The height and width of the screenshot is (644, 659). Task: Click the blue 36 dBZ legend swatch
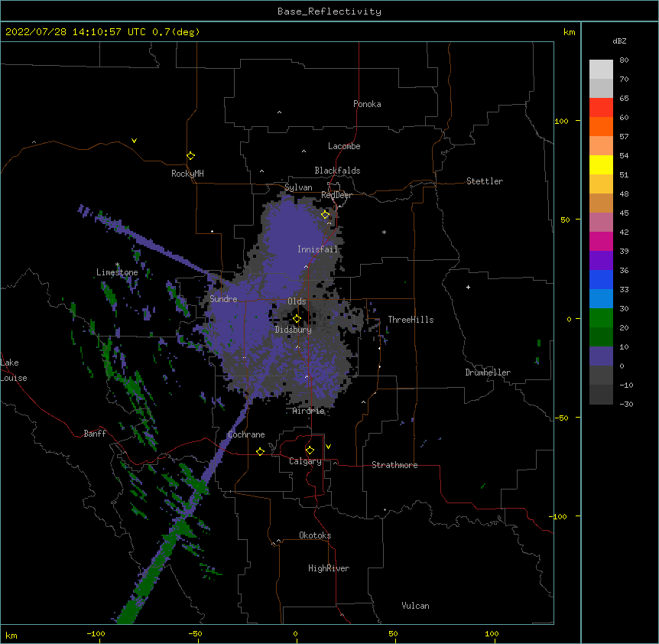coord(601,279)
